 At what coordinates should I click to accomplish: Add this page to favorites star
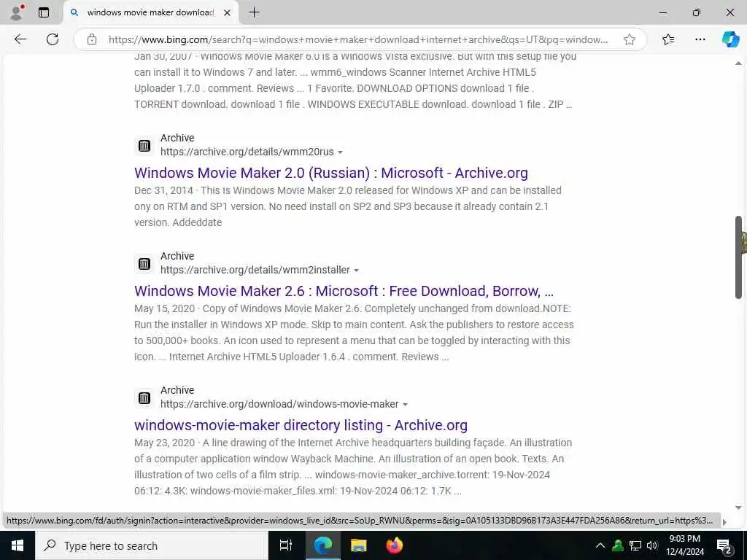(x=630, y=39)
